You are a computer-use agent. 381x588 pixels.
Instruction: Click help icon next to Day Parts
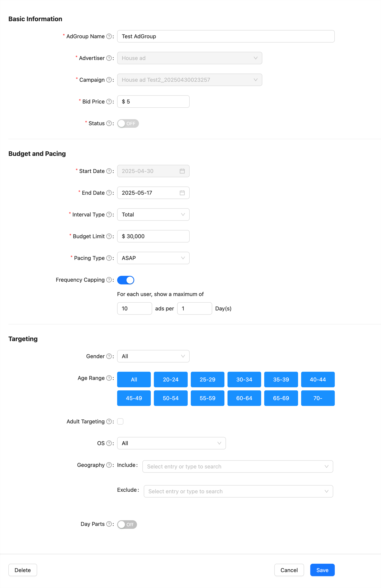point(109,524)
